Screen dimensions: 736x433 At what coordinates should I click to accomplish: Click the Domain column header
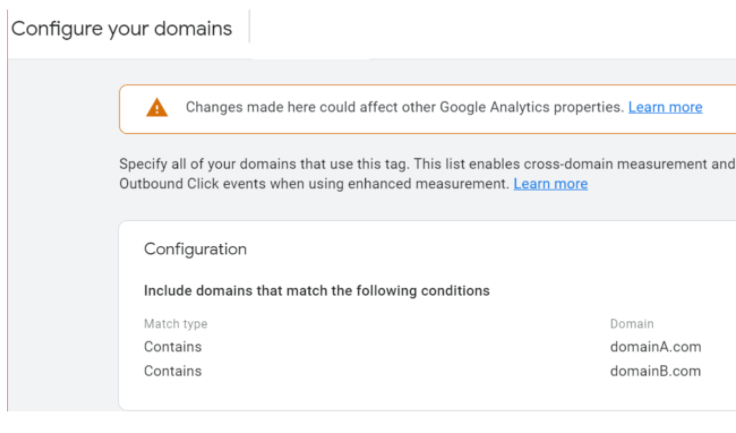click(x=631, y=324)
